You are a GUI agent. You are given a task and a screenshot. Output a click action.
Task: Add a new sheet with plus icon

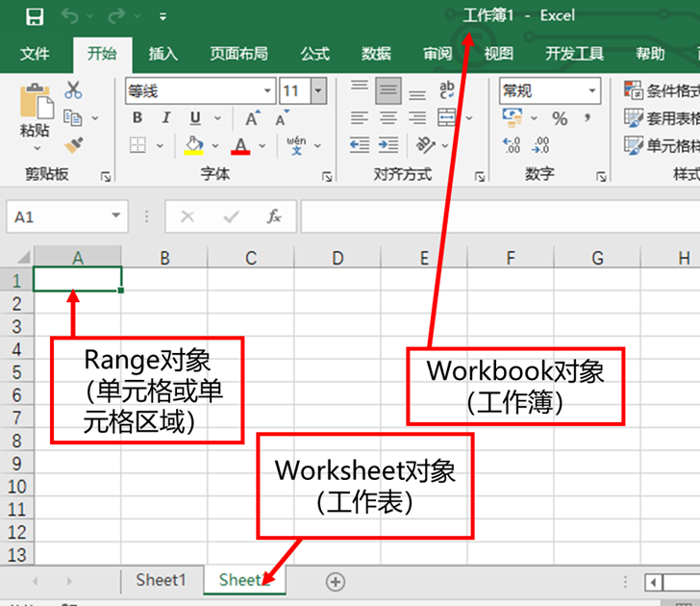click(x=336, y=581)
